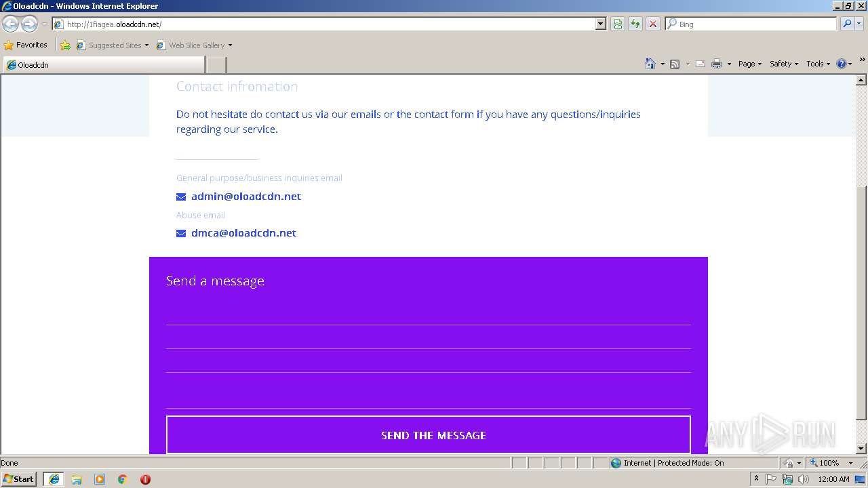Click the first field of message form

tap(429, 314)
